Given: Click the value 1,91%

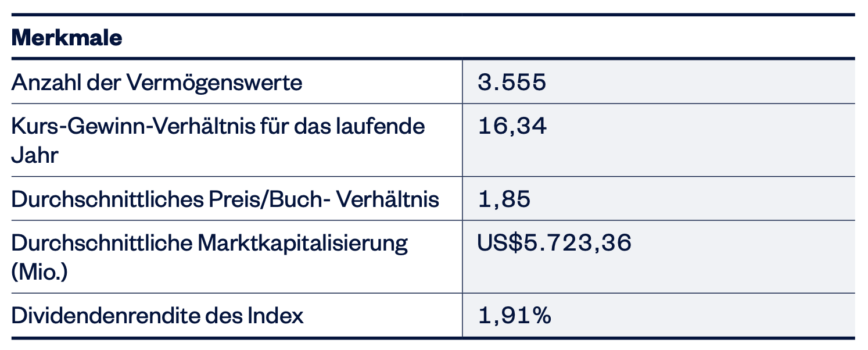Looking at the screenshot, I should coord(514,316).
